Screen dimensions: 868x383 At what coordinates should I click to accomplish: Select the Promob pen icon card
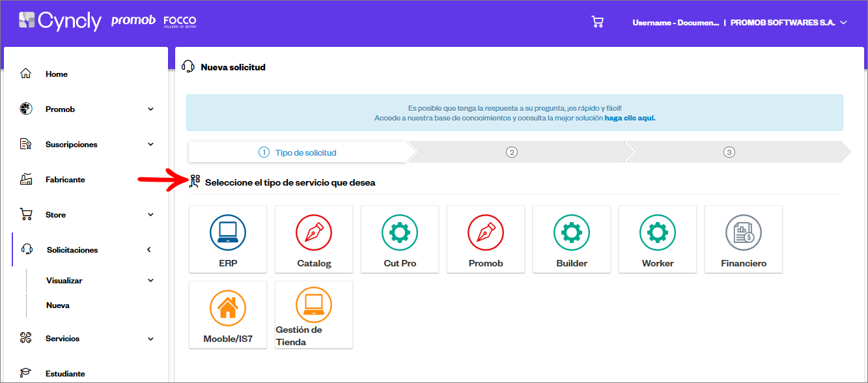486,233
